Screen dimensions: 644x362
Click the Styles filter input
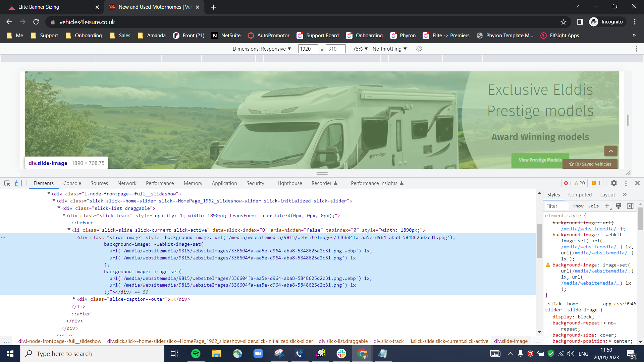tap(557, 206)
